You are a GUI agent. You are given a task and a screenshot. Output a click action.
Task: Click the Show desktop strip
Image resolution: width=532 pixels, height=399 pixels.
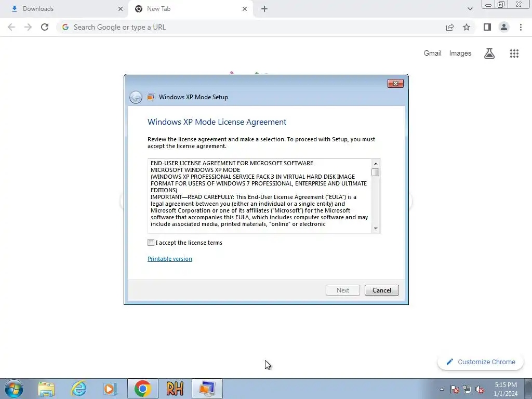coord(528,389)
